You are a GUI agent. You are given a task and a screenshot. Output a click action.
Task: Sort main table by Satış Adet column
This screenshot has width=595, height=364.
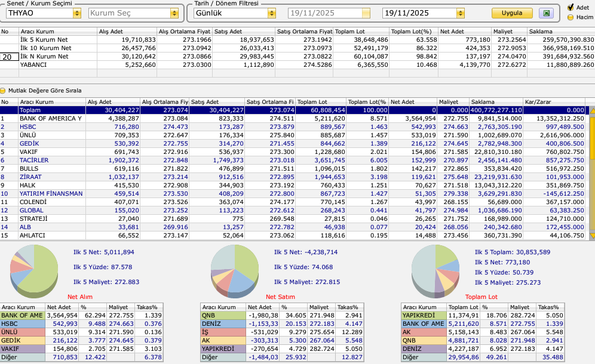pyautogui.click(x=217, y=102)
